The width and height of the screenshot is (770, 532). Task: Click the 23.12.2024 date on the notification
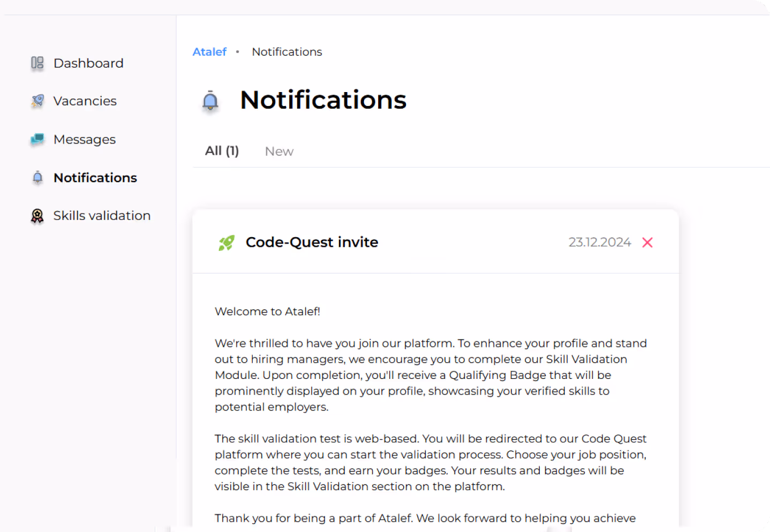tap(600, 242)
